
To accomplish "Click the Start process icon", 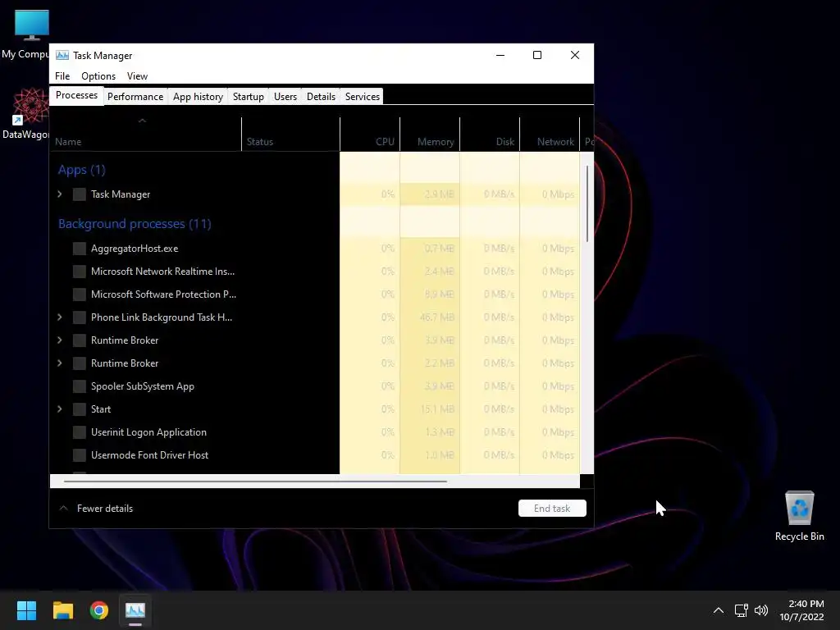I will (x=80, y=409).
